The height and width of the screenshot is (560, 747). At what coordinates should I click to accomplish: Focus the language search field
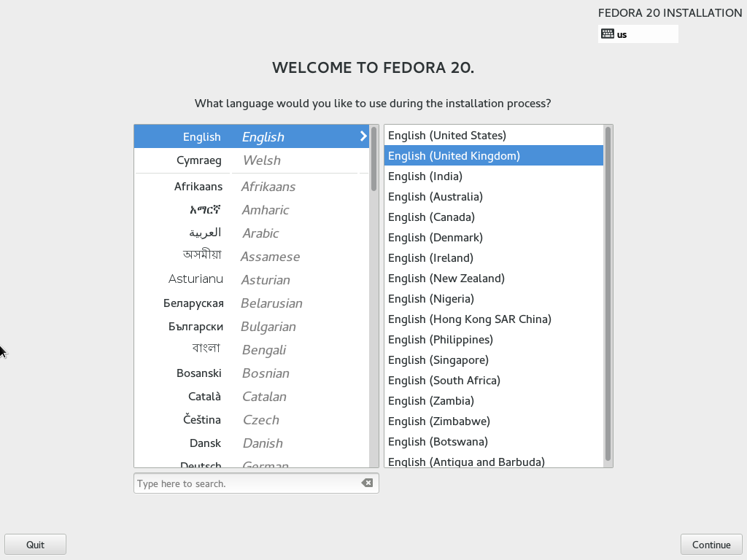pyautogui.click(x=256, y=483)
